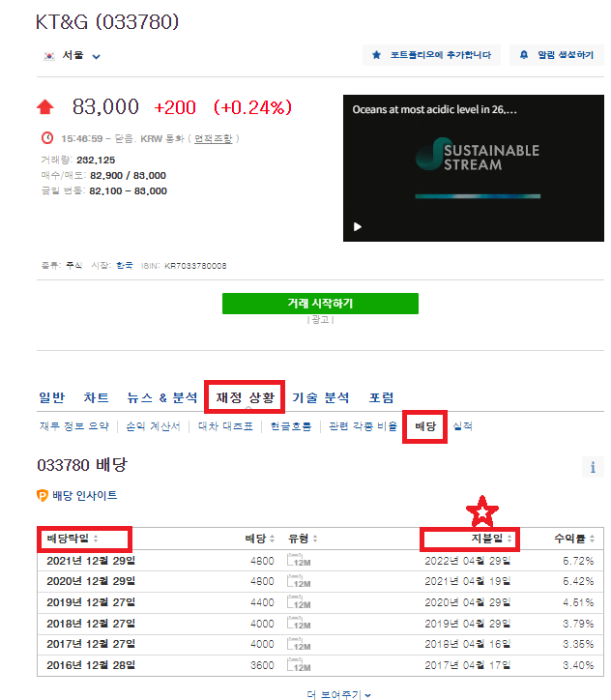Click the 2019년 12월 27일 ex-dividend date
The width and height of the screenshot is (611, 700).
[x=91, y=602]
